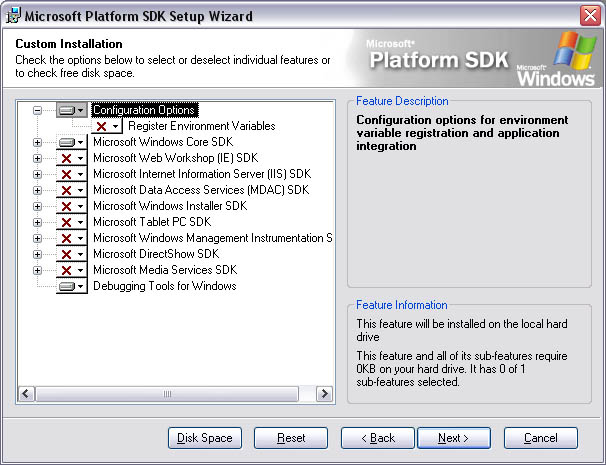Screen dimensions: 606x465
Task: Open install state dropdown for Media Services SDK
Action: pyautogui.click(x=72, y=270)
